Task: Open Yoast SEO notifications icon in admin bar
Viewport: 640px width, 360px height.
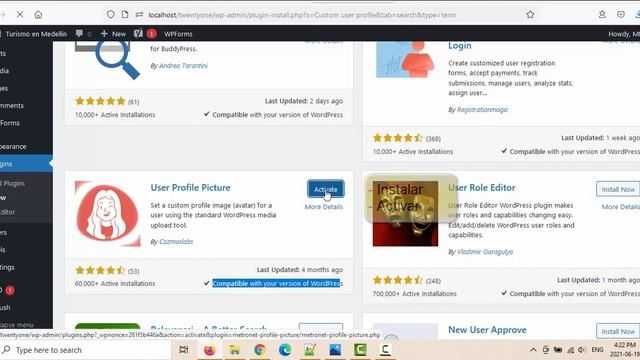Action: click(x=145, y=34)
